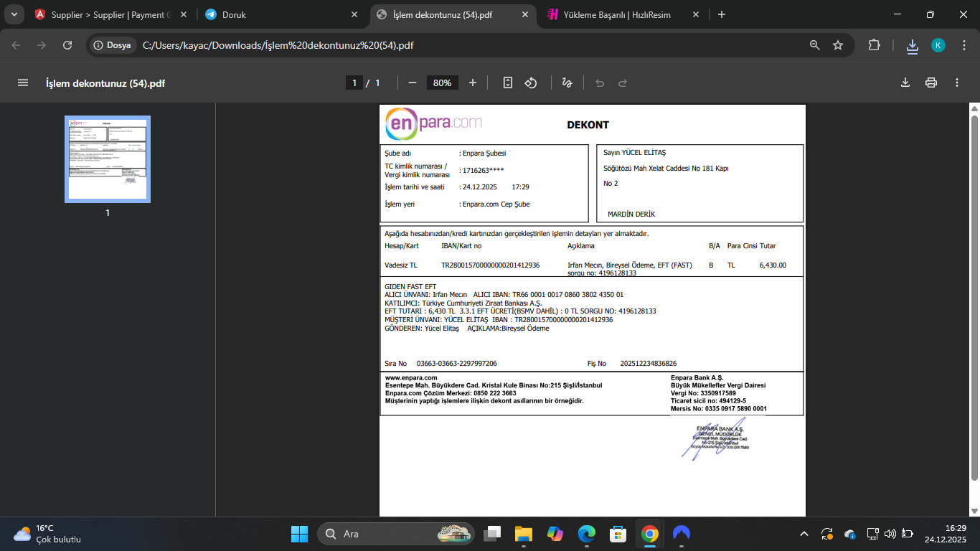Show Chrome downloads list
This screenshot has width=980, height=551.
913,45
